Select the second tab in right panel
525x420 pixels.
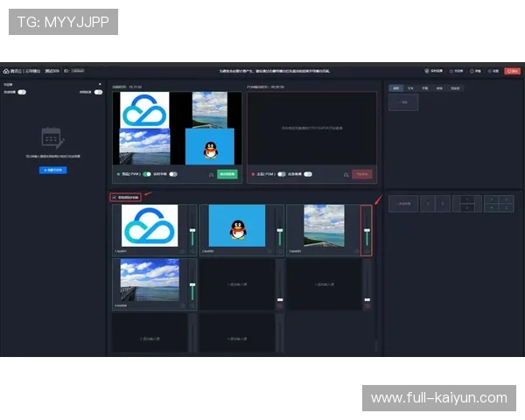(x=411, y=88)
